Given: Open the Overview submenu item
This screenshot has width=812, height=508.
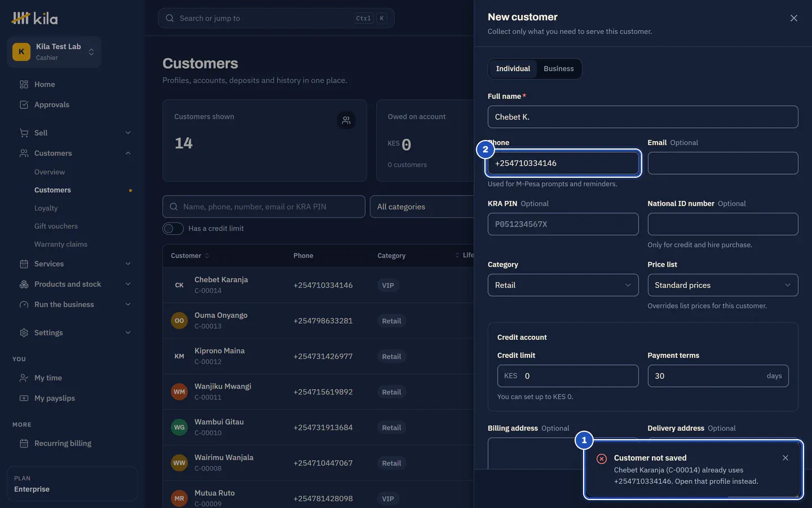Looking at the screenshot, I should click(50, 172).
